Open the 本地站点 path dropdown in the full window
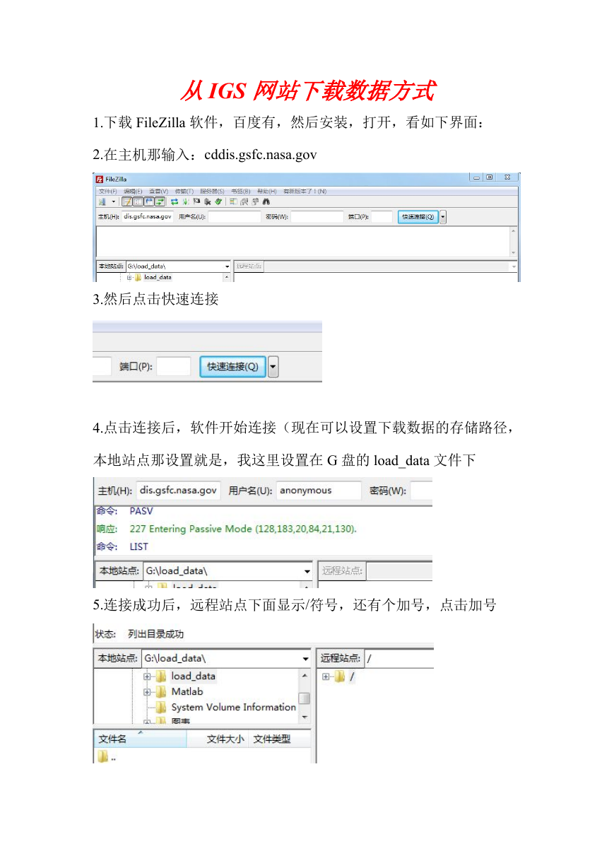The width and height of the screenshot is (614, 868). click(227, 266)
